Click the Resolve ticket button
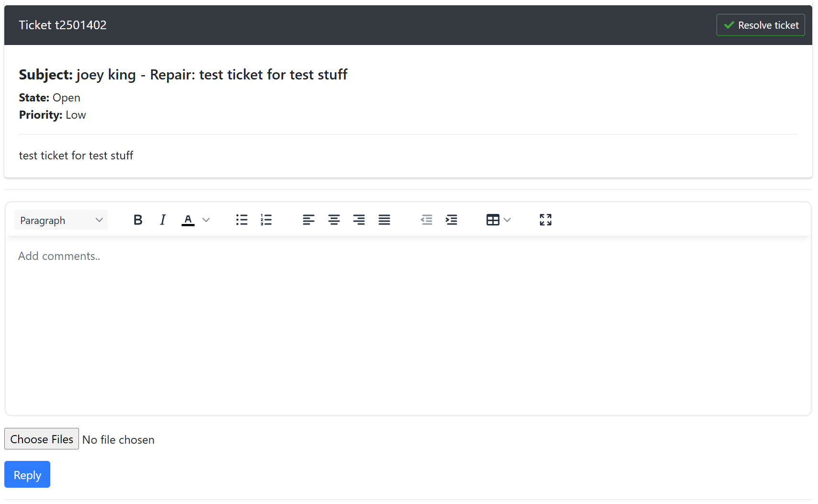 [x=761, y=25]
